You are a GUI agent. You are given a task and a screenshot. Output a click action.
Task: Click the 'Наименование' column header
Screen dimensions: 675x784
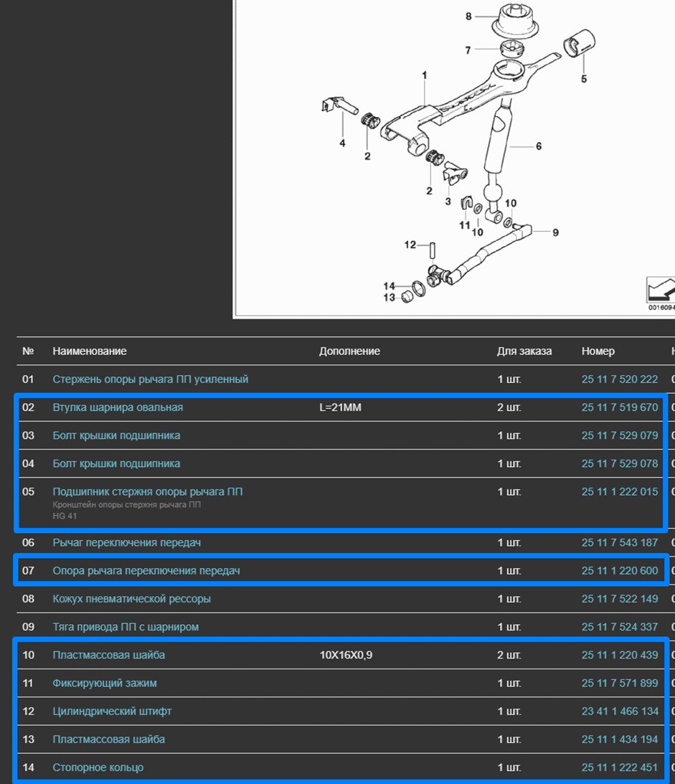click(90, 351)
